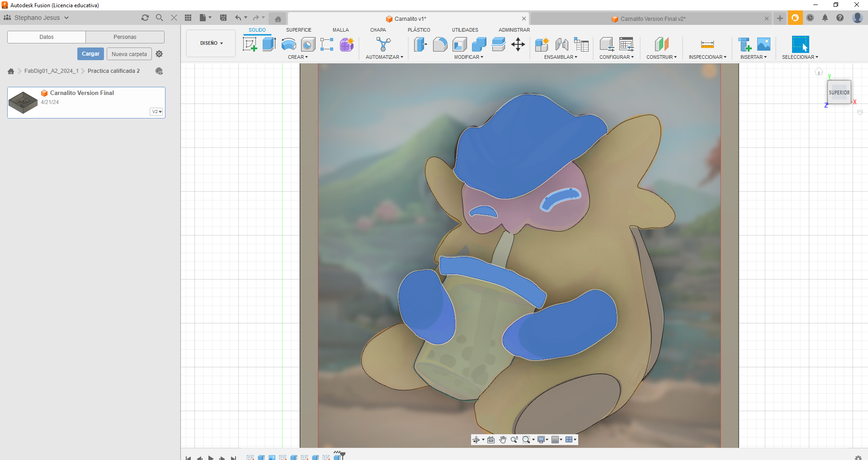The image size is (868, 460).
Task: Click the Undo arrow
Action: [238, 18]
